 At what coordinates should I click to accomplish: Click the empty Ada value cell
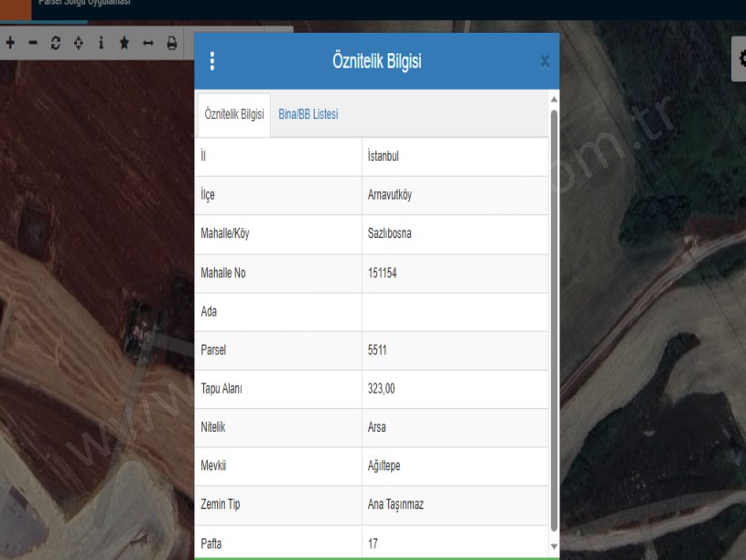click(455, 311)
